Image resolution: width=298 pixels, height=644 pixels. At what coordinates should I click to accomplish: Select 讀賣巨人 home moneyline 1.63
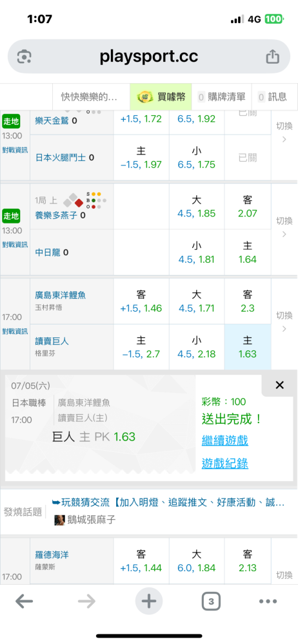(248, 347)
